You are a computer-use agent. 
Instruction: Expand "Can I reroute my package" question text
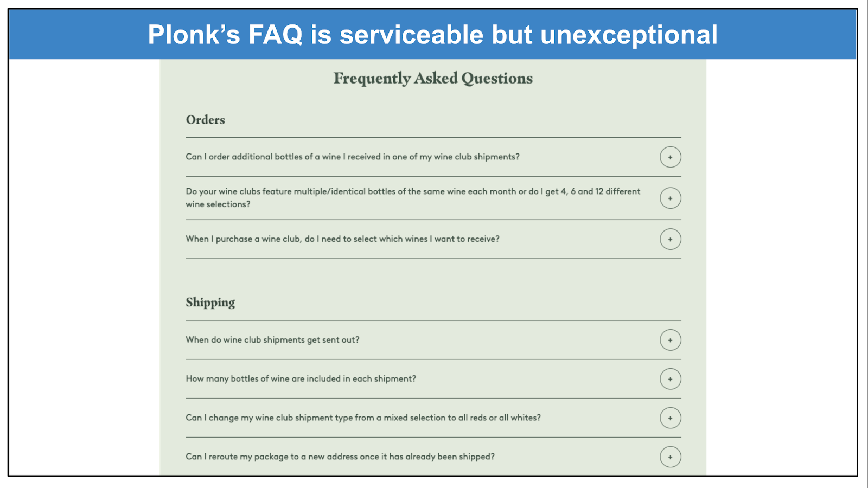340,457
